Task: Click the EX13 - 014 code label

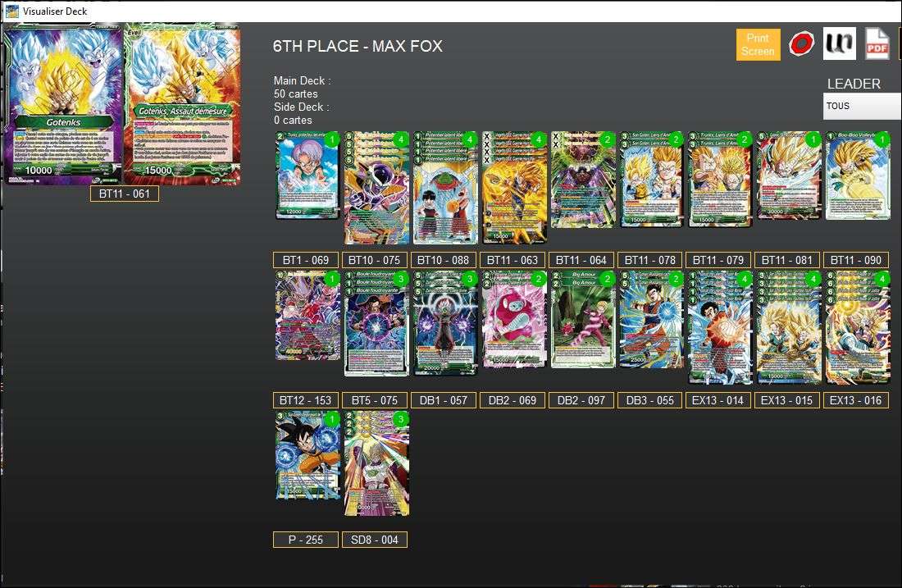Action: pos(718,400)
